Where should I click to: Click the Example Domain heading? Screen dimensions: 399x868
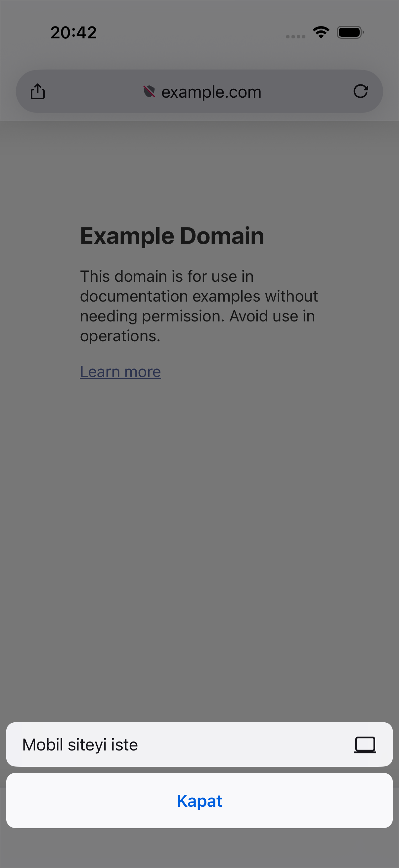172,235
